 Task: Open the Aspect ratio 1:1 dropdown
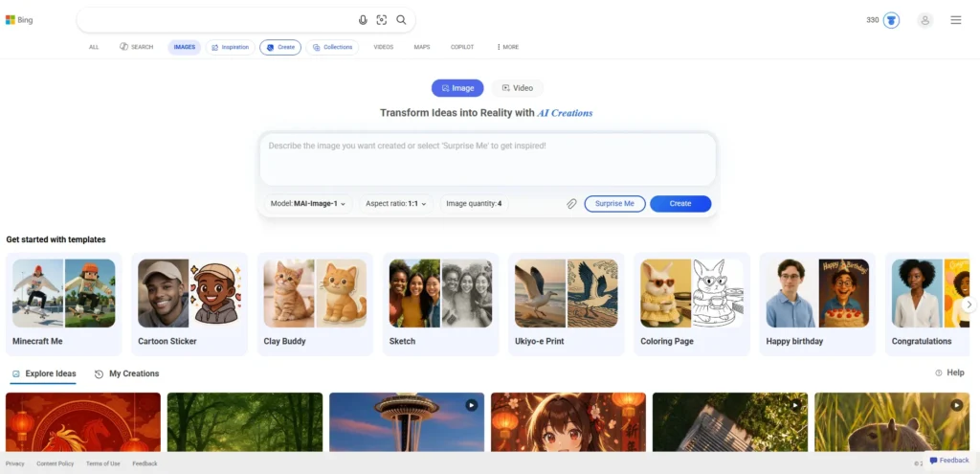click(x=396, y=204)
